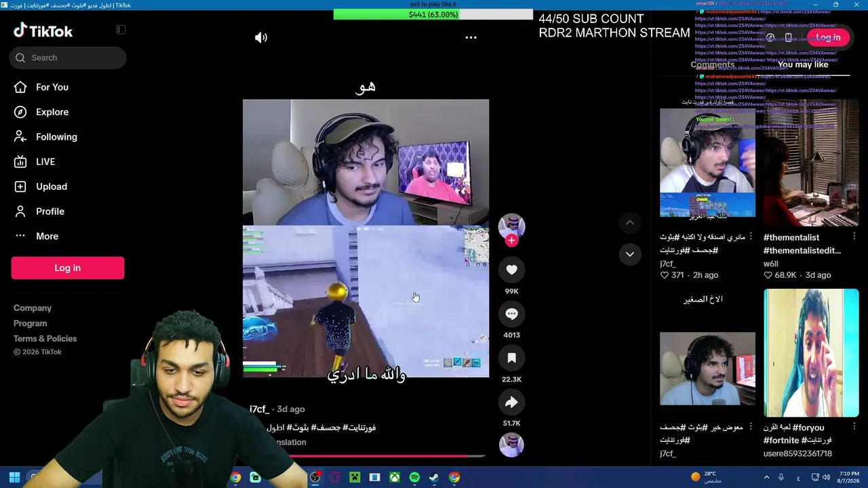868x488 pixels.
Task: Open the TikTok home logo
Action: [x=43, y=31]
